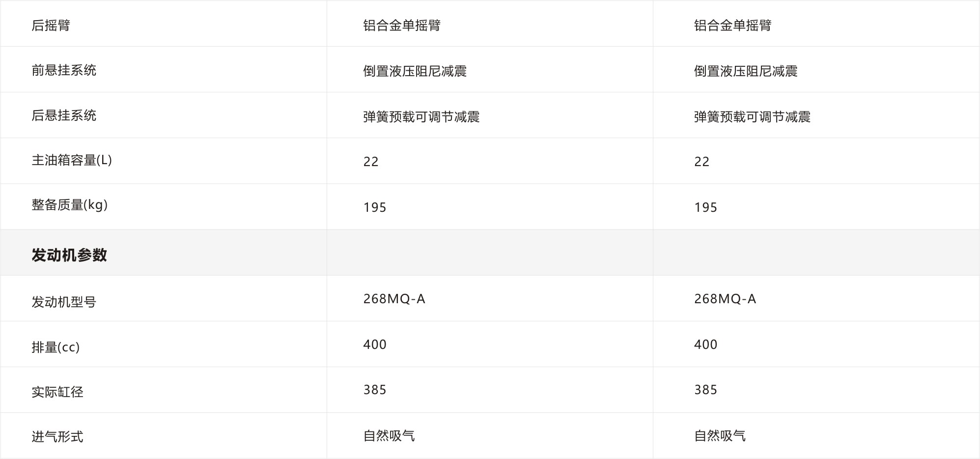Select the 实际缸径 row label

coord(57,392)
